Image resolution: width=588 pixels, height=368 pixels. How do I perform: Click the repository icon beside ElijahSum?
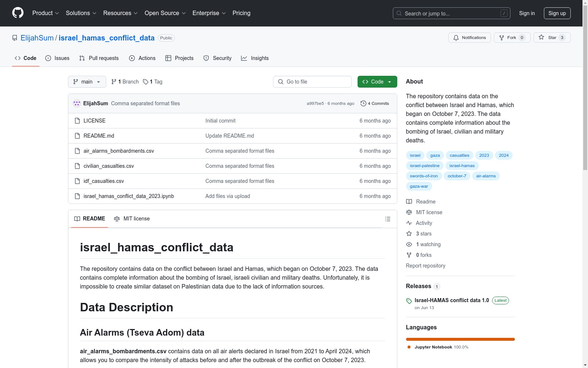click(15, 38)
